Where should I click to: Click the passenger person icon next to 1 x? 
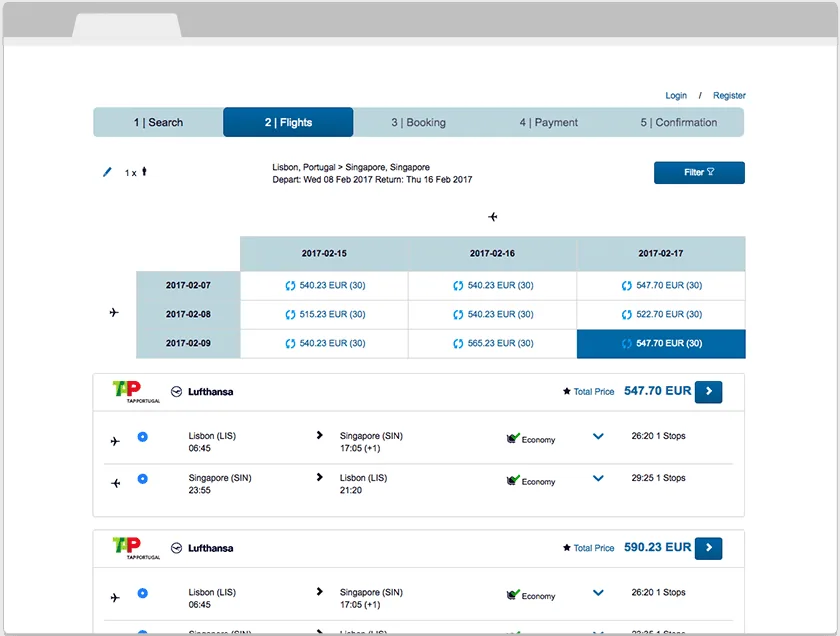[x=144, y=171]
